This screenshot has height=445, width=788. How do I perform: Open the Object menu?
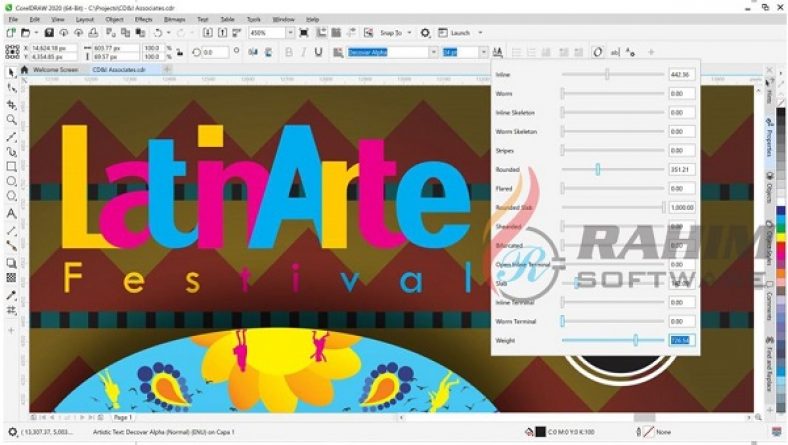point(114,19)
